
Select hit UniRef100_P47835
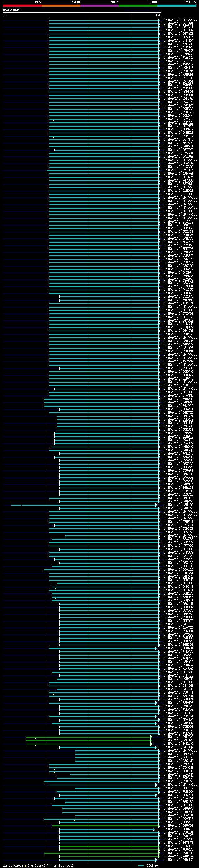pyautogui.click(x=178, y=180)
